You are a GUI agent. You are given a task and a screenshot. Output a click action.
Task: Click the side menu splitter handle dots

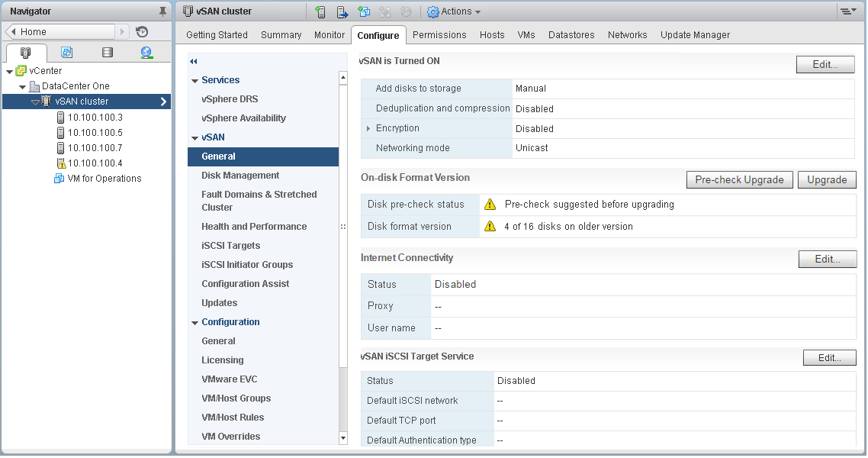tap(343, 227)
